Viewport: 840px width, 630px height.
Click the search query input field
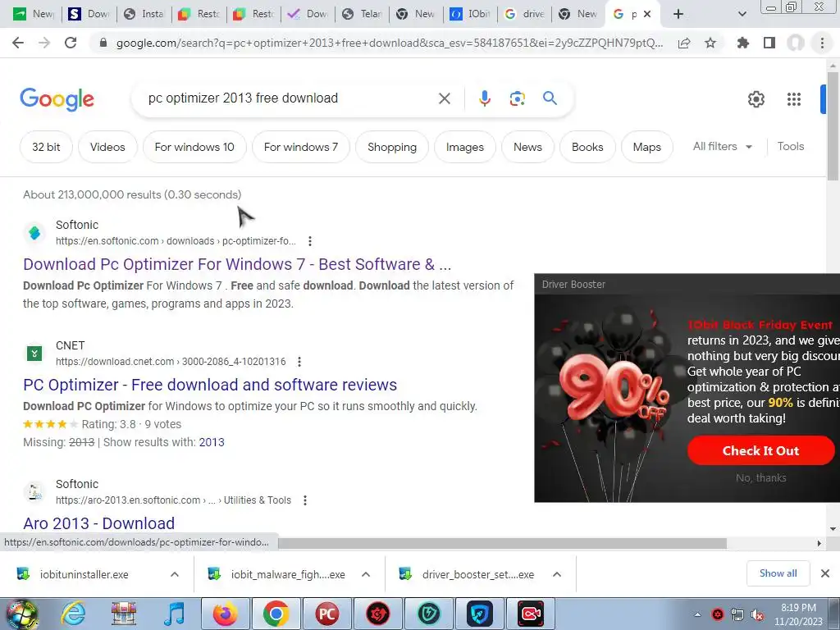tap(290, 98)
